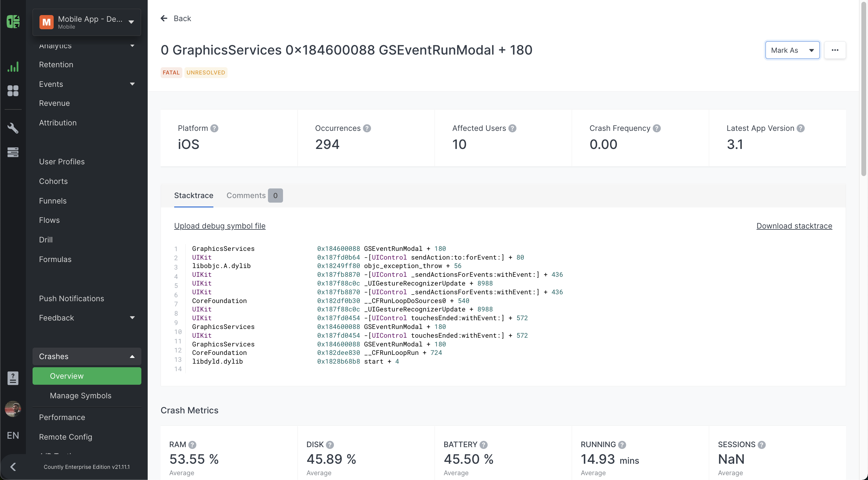
Task: Open the management wrench sidebar icon
Action: (x=13, y=128)
